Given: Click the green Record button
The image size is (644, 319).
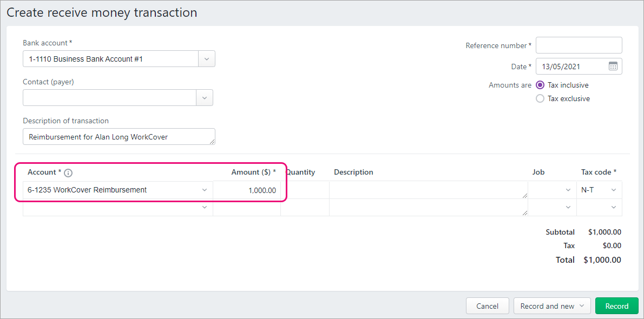Looking at the screenshot, I should (616, 306).
